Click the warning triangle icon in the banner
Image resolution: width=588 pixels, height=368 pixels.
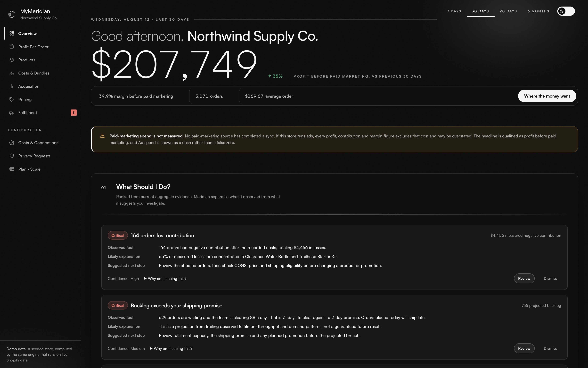102,136
